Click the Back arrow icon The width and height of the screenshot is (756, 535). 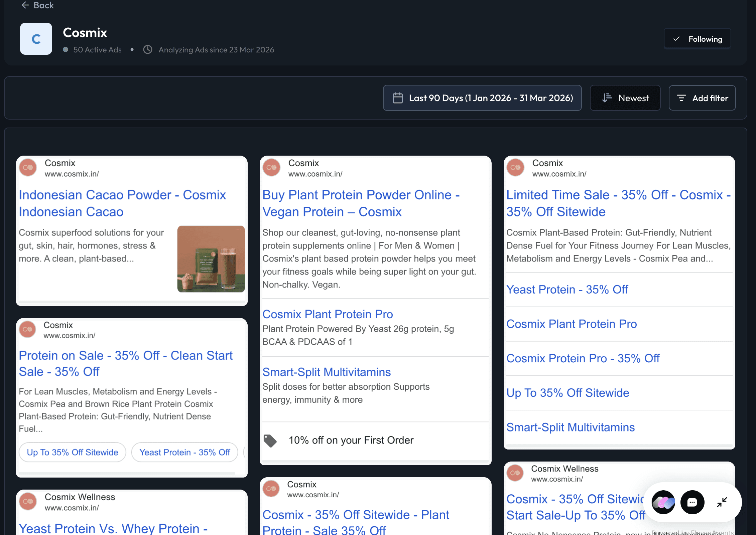pyautogui.click(x=25, y=5)
